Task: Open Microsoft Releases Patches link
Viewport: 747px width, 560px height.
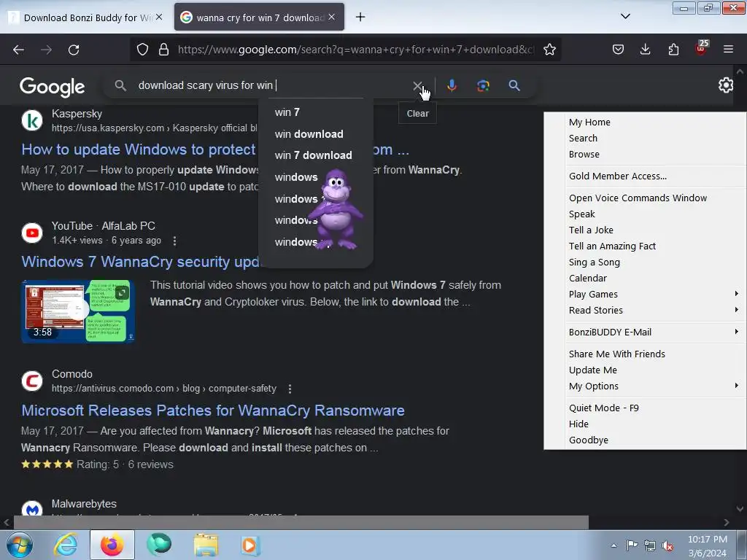Action: [213, 411]
